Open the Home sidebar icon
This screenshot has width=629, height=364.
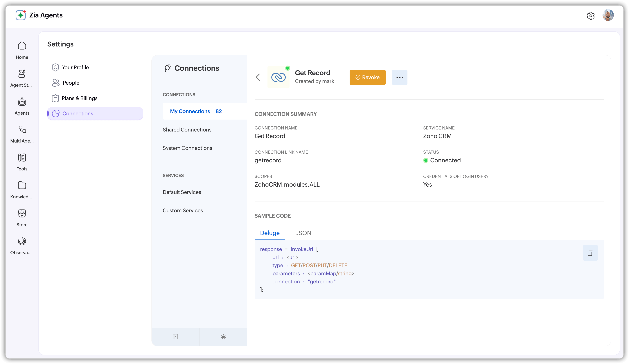click(x=22, y=50)
